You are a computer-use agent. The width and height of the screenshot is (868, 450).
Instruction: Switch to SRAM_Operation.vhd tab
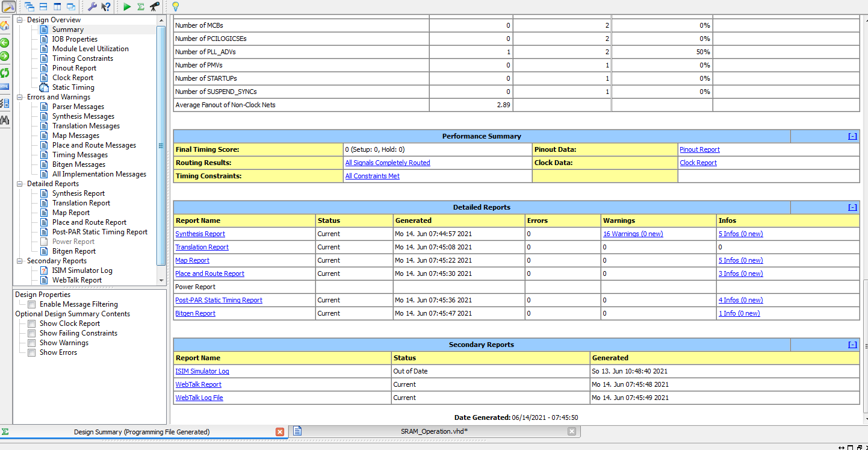point(434,431)
